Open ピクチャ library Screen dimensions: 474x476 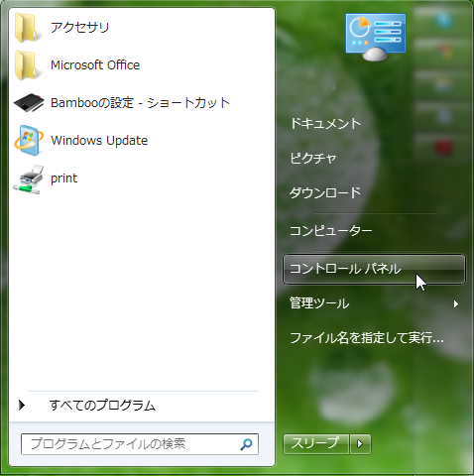313,159
